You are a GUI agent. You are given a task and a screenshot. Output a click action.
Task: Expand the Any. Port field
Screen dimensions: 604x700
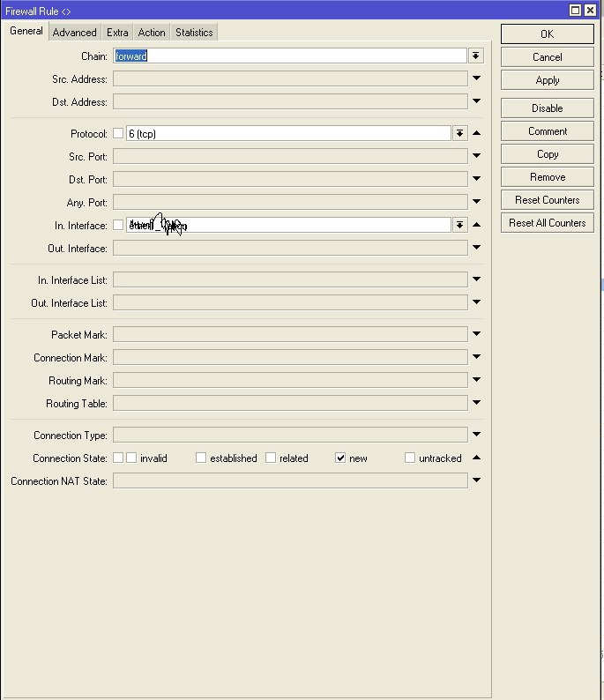(x=476, y=201)
